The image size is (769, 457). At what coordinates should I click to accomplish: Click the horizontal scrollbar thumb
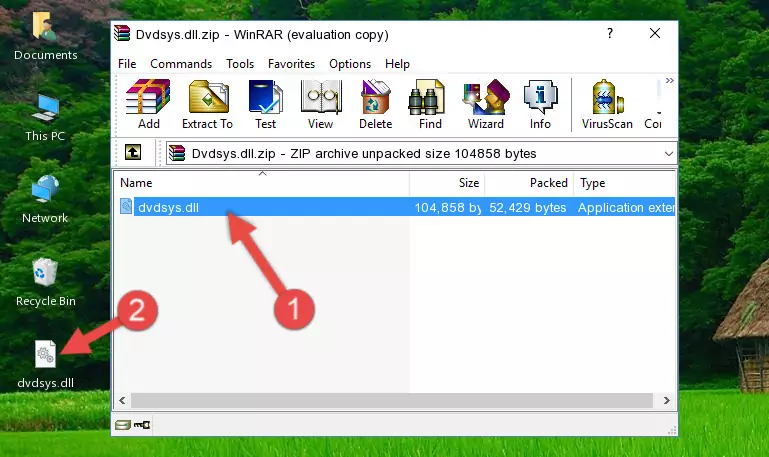coord(392,400)
